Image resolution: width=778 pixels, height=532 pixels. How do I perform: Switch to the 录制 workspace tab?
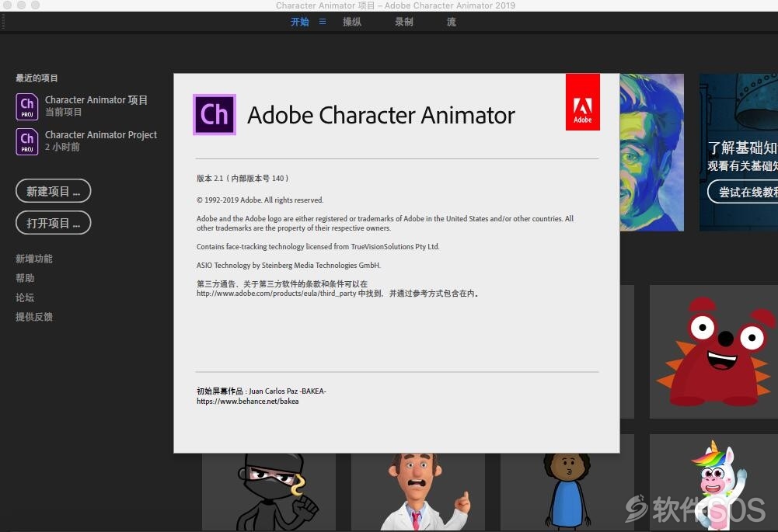pos(404,22)
